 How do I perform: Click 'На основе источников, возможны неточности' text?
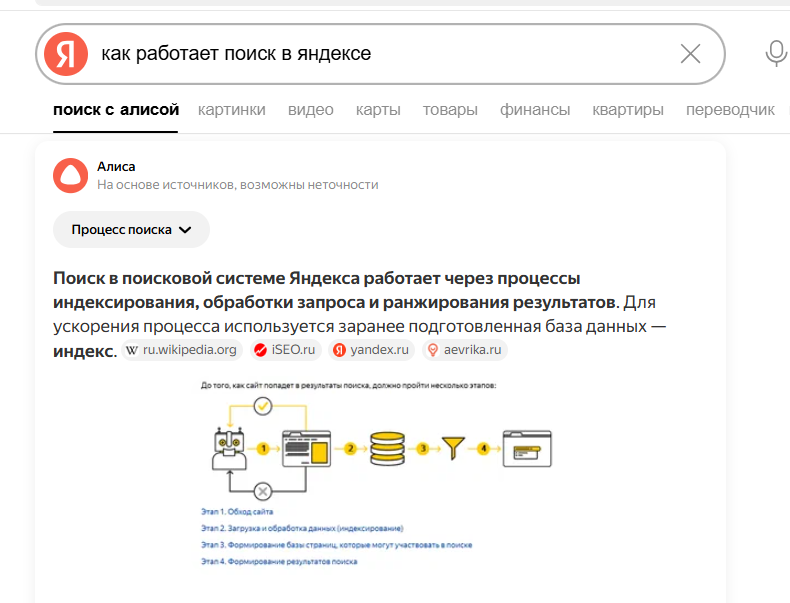(238, 185)
